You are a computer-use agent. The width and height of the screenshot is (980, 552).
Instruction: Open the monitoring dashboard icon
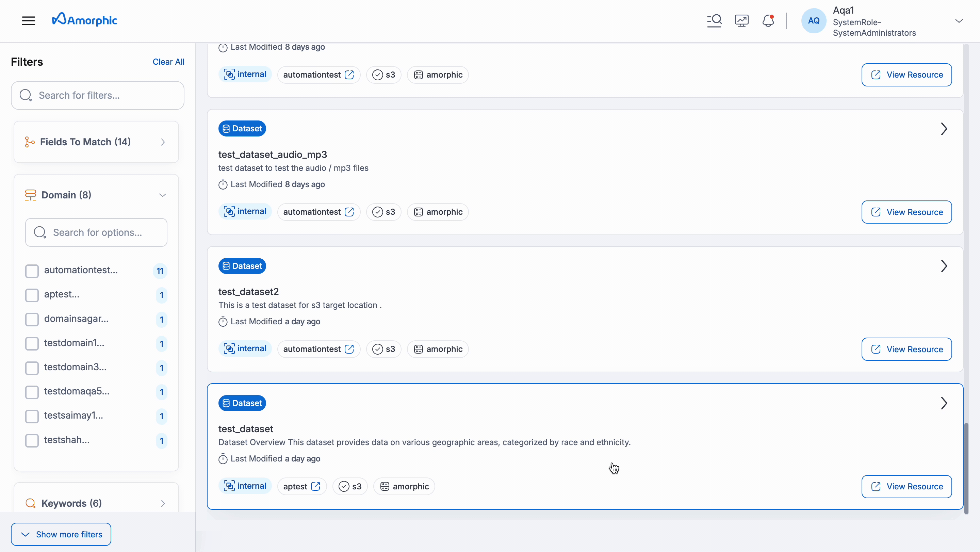point(741,20)
